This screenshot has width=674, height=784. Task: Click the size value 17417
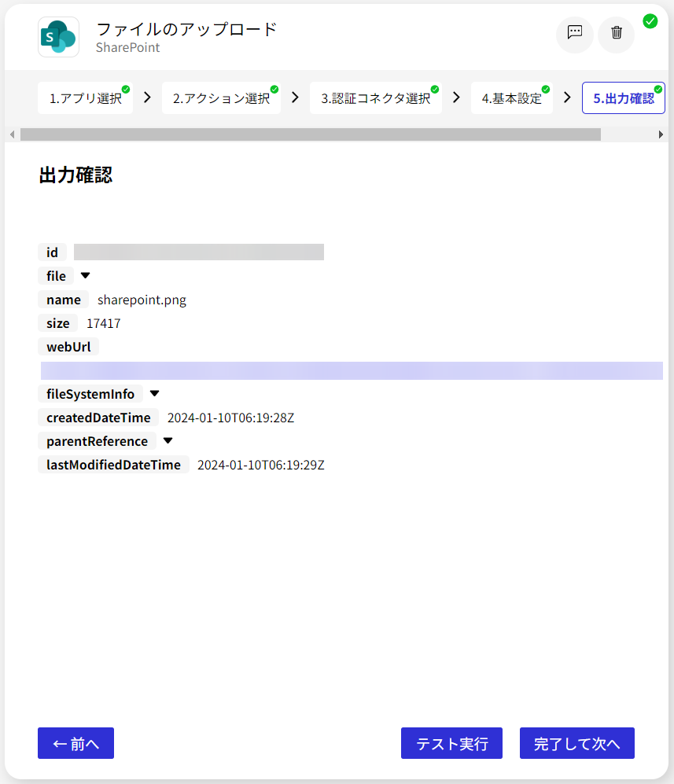(104, 323)
